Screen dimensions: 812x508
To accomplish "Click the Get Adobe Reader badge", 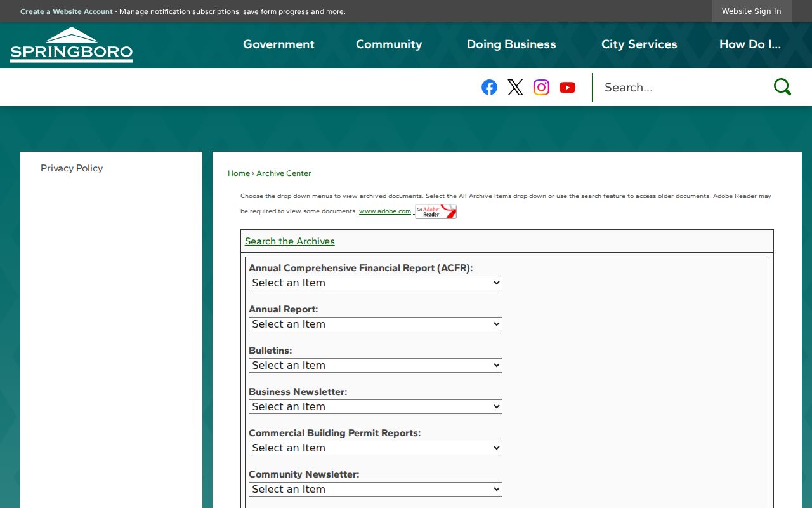I will [x=436, y=212].
